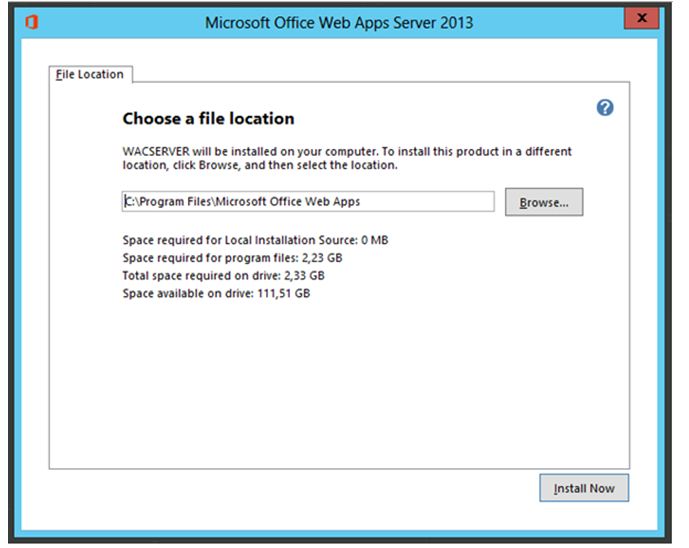
Task: Click 'Space available on drive: 111,51 GB'
Action: pos(216,293)
